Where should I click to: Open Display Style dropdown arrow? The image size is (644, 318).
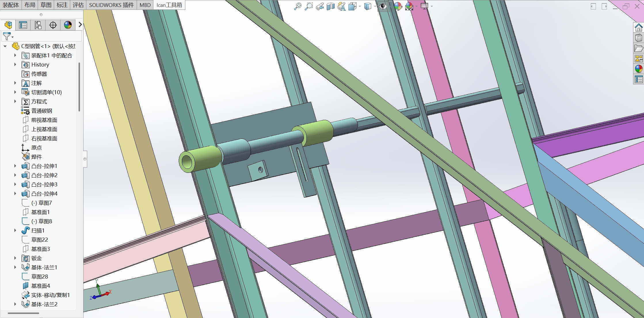(x=375, y=6)
